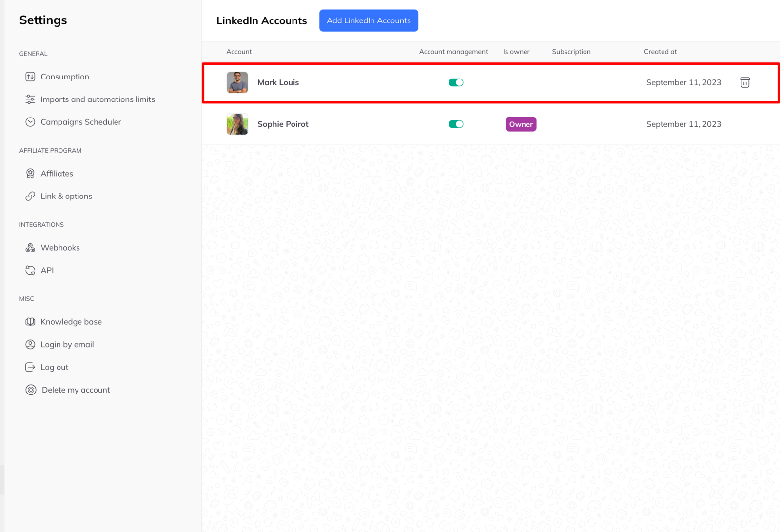780x532 pixels.
Task: Click the Owner badge for Sophie Poirot
Action: [521, 124]
